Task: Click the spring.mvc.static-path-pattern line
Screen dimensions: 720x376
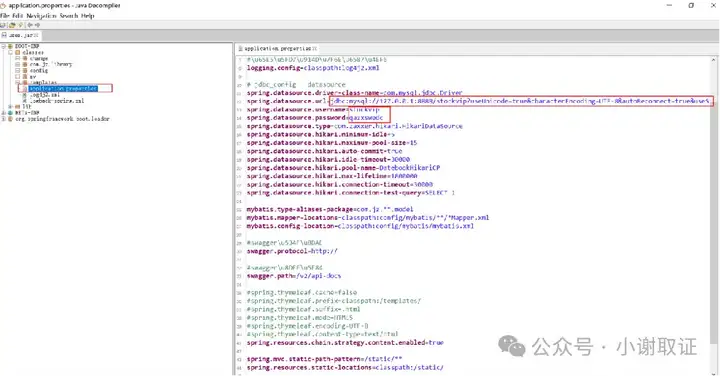Action: click(324, 359)
